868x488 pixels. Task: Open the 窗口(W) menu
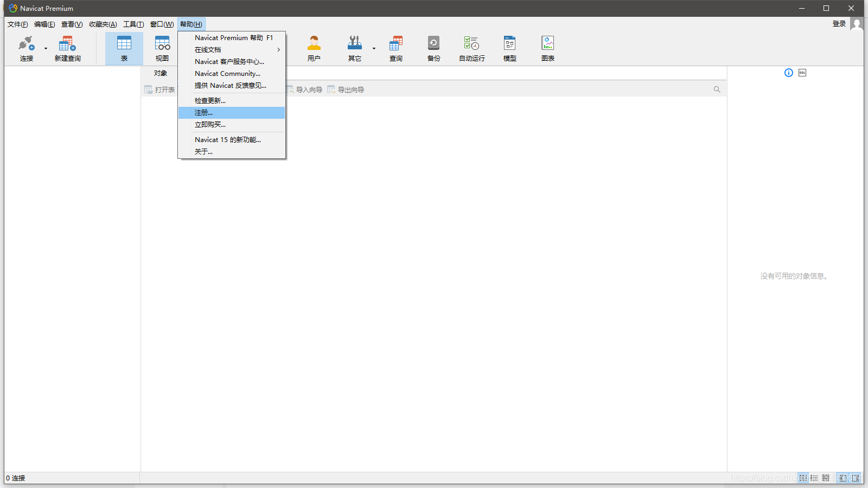[162, 24]
